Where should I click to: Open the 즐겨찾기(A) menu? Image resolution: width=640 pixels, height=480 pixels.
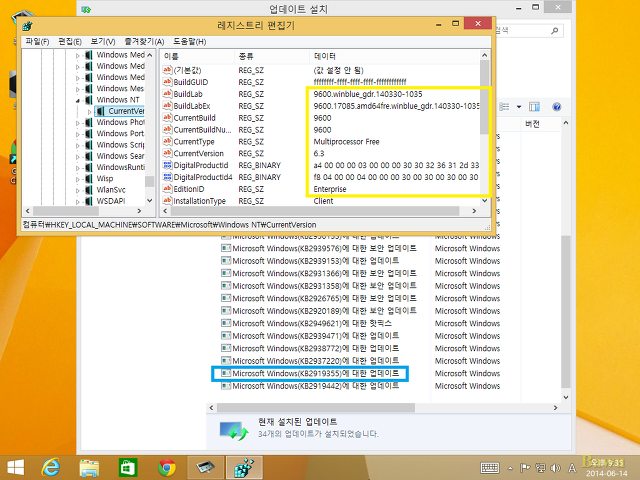coord(144,42)
